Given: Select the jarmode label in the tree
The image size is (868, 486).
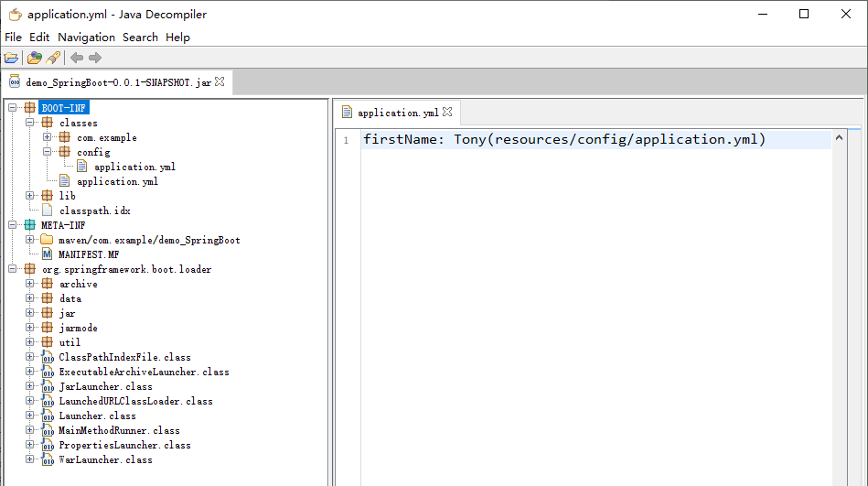Looking at the screenshot, I should click(78, 328).
